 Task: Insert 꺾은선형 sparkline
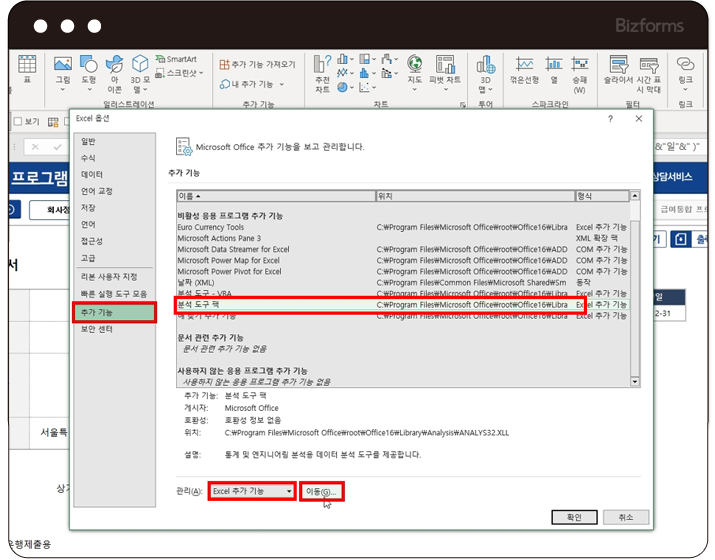pyautogui.click(x=524, y=64)
